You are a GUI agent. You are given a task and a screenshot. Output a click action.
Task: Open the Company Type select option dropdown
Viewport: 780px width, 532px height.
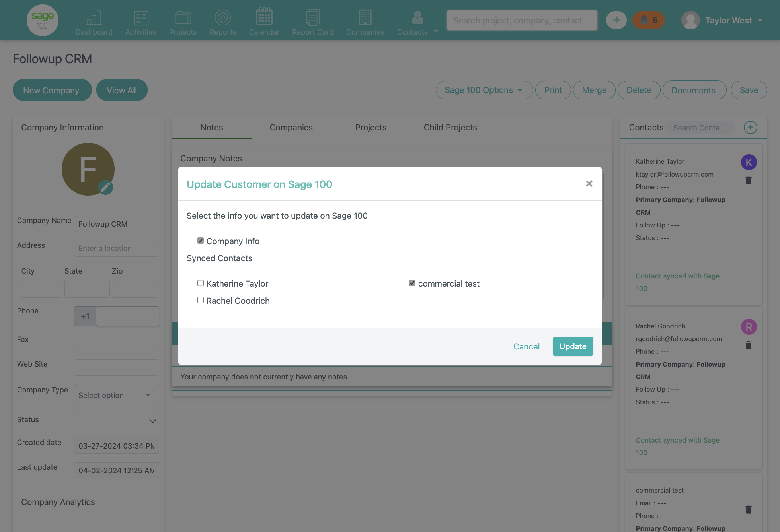tap(117, 395)
